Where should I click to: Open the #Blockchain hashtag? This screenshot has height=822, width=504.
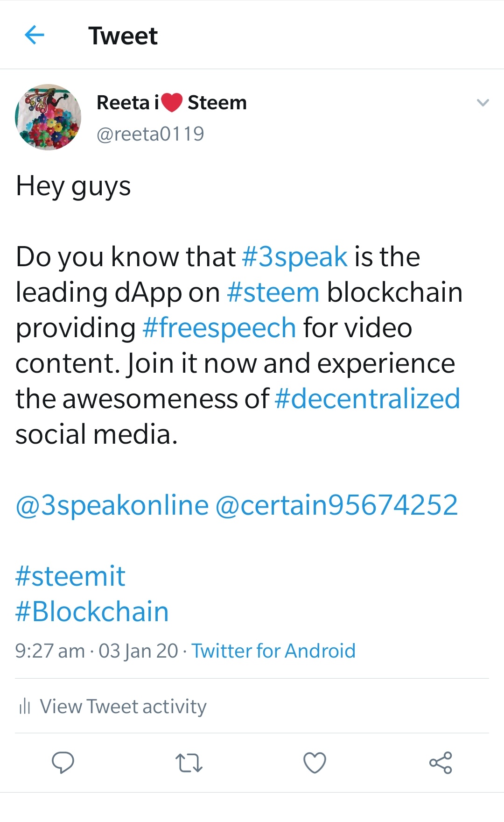click(92, 612)
